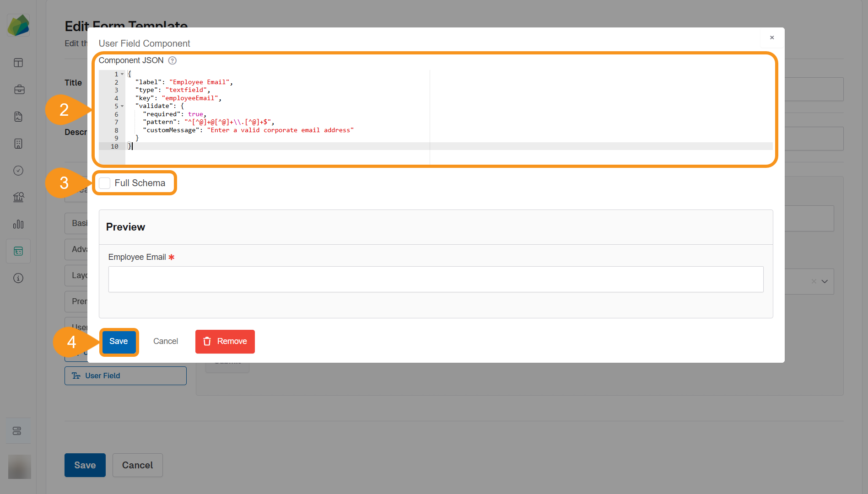Open the documents icon in the sidebar
The image size is (868, 494).
18,117
